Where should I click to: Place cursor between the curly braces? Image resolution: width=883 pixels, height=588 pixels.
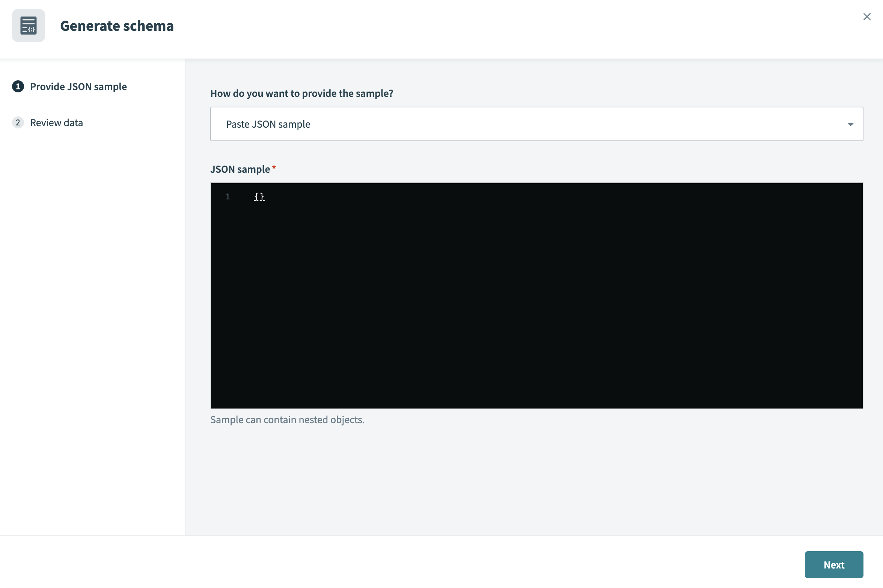tap(259, 196)
